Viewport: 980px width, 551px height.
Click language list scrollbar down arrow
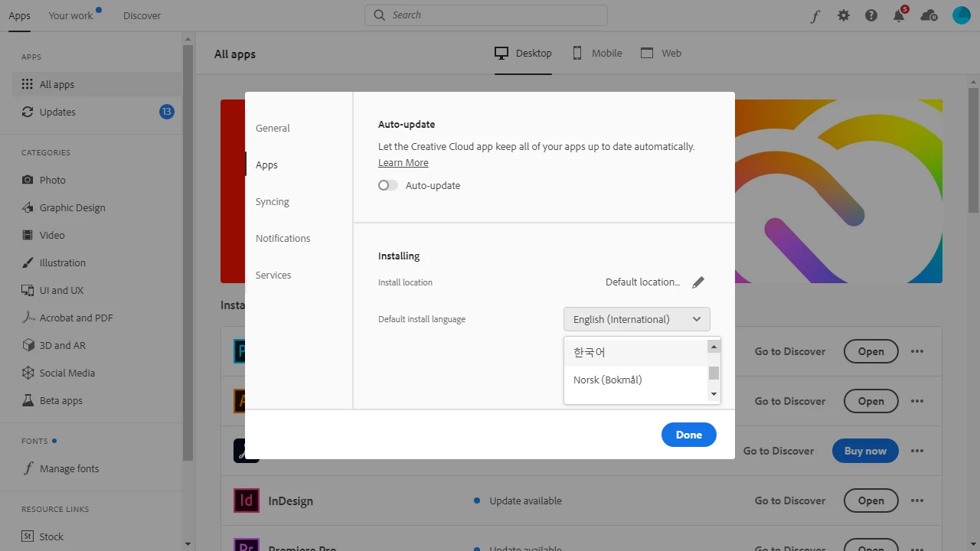714,394
